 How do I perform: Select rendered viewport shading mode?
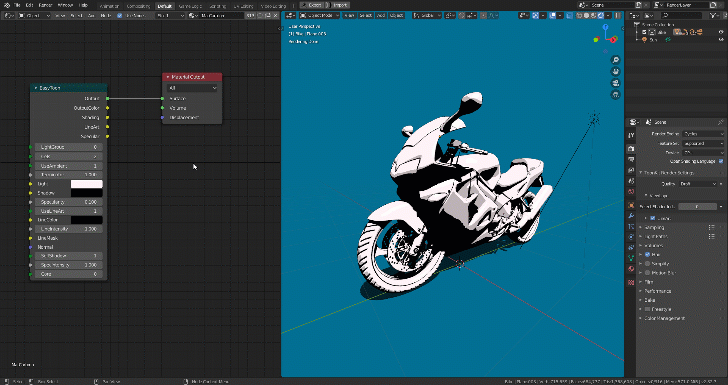pyautogui.click(x=601, y=16)
